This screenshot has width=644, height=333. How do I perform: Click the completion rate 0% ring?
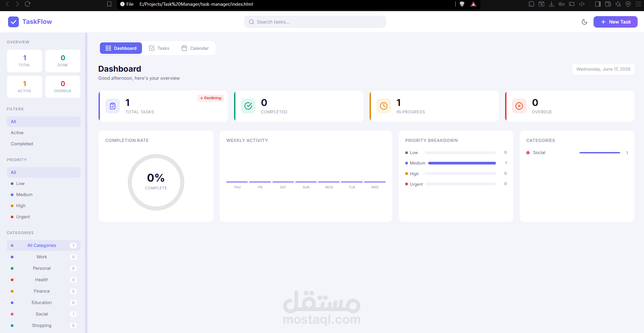(156, 182)
